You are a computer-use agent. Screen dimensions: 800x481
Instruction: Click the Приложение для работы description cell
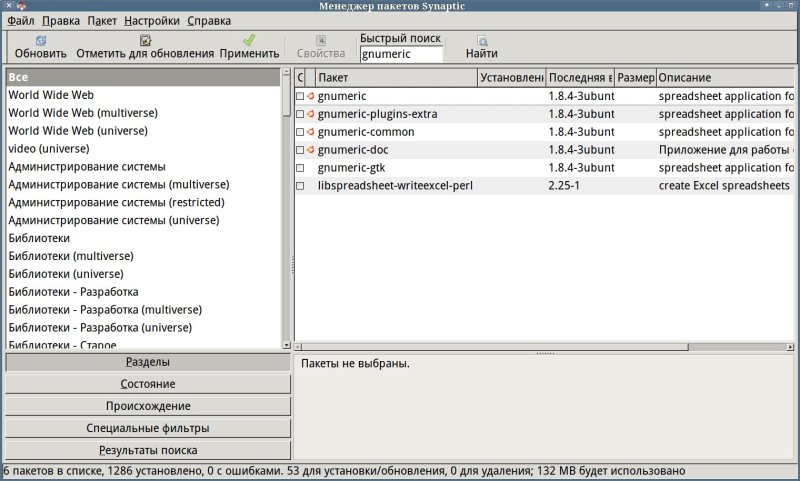pos(726,150)
